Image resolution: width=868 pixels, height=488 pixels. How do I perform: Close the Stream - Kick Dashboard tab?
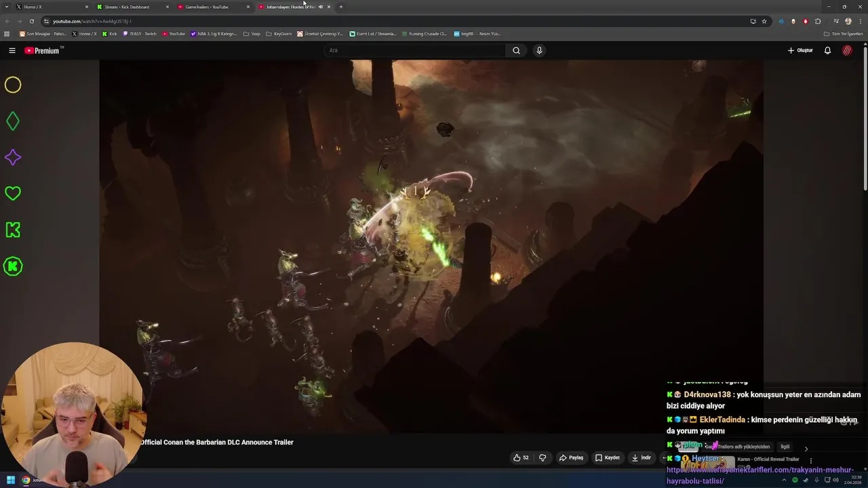click(167, 7)
